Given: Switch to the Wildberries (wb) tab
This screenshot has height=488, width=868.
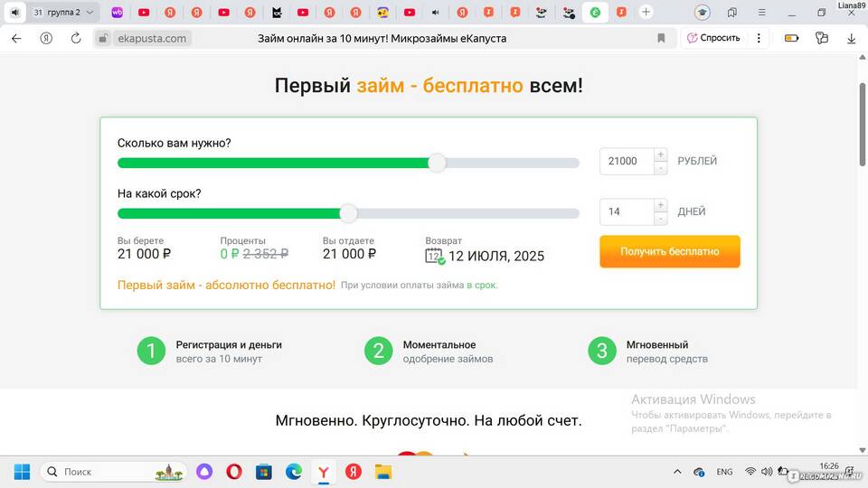Looking at the screenshot, I should (117, 12).
